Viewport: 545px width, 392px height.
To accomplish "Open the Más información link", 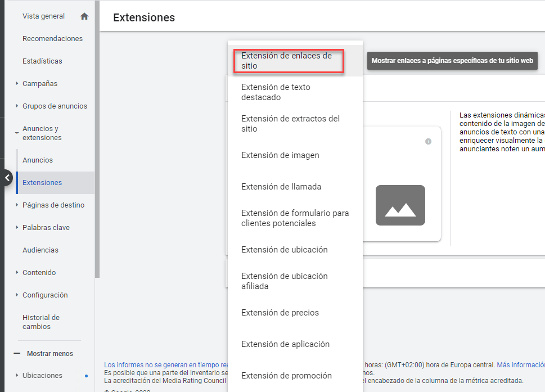I will pyautogui.click(x=520, y=365).
